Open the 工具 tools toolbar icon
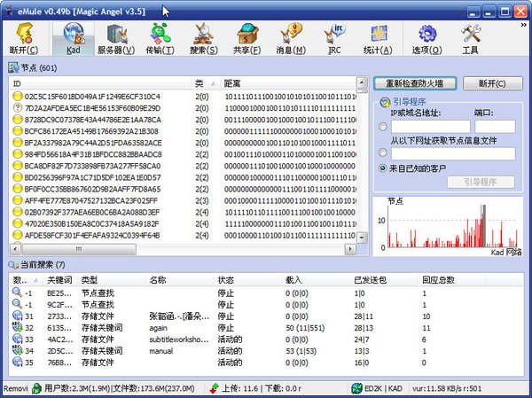 [470, 38]
